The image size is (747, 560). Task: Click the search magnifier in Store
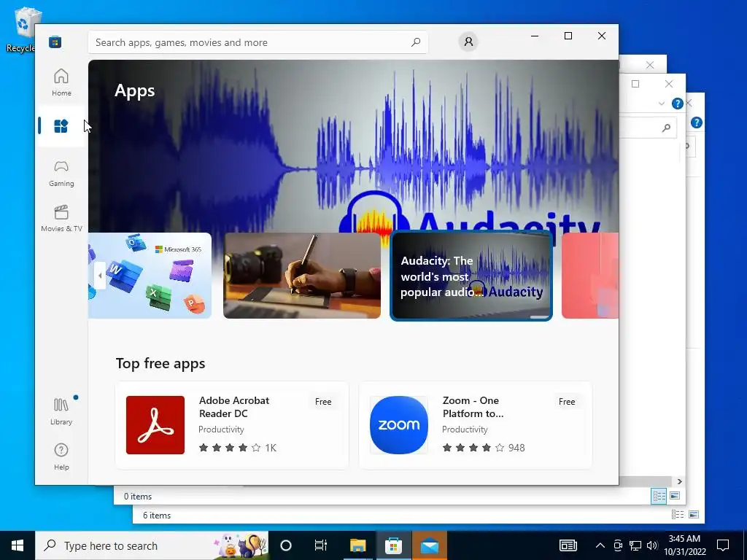pyautogui.click(x=416, y=42)
